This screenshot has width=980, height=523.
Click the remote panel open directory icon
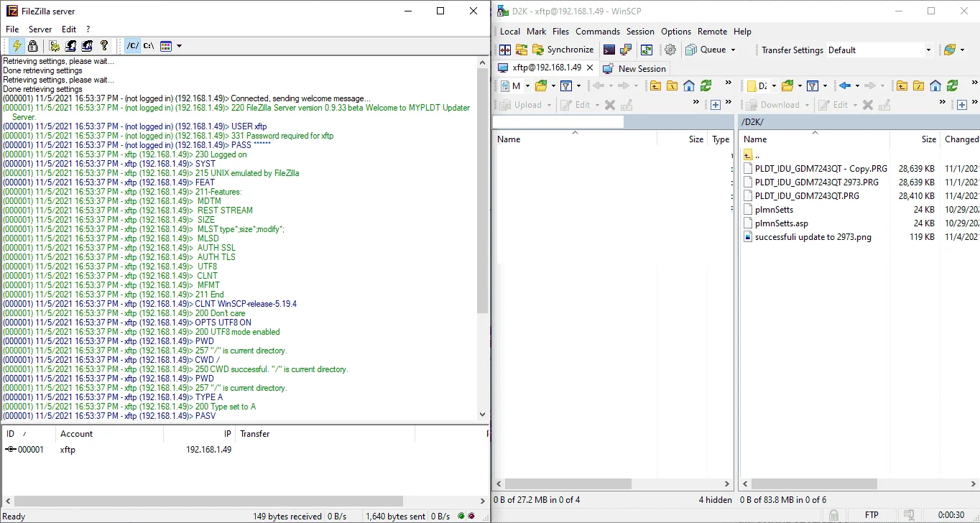pyautogui.click(x=787, y=86)
